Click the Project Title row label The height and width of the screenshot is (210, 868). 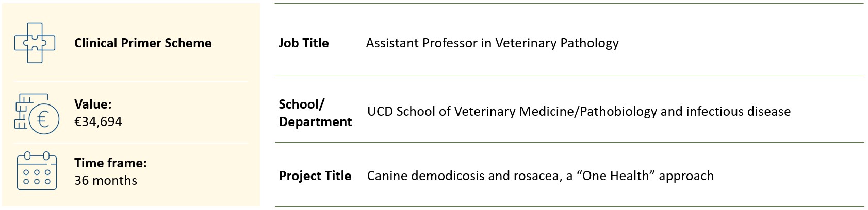click(x=315, y=176)
